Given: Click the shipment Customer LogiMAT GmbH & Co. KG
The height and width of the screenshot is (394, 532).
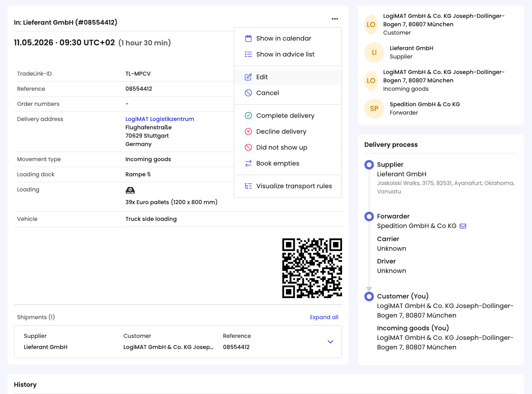Looking at the screenshot, I should pyautogui.click(x=168, y=347).
